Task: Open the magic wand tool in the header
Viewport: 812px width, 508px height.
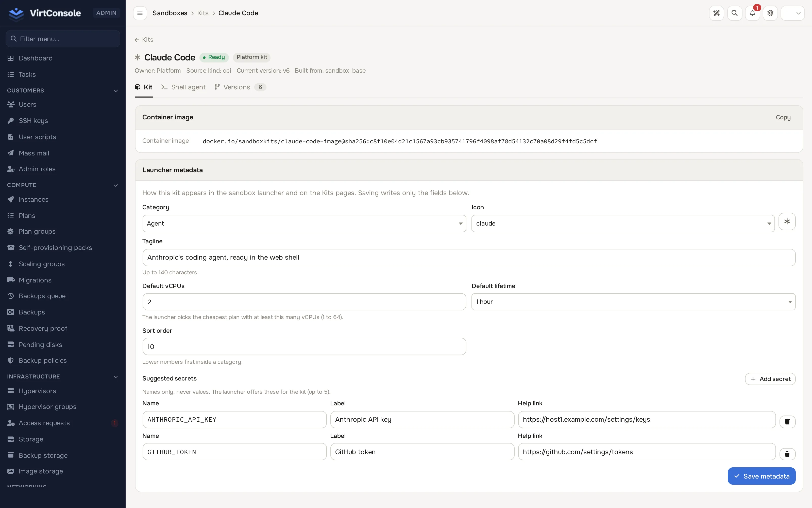Action: (x=716, y=13)
